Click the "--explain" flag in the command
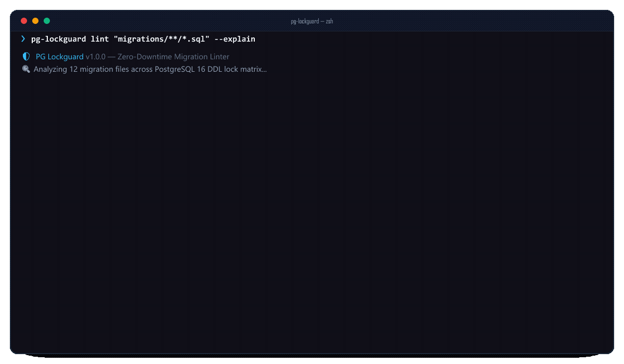The width and height of the screenshot is (624, 364). pos(235,39)
